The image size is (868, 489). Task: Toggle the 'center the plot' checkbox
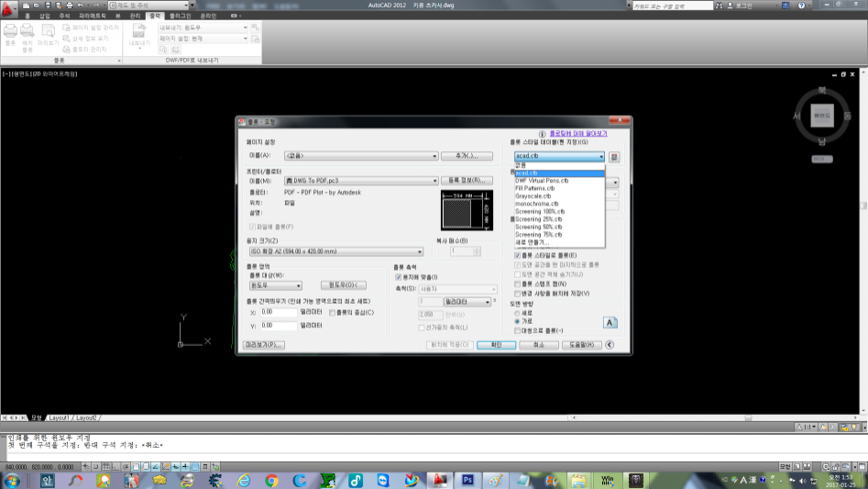click(x=332, y=313)
